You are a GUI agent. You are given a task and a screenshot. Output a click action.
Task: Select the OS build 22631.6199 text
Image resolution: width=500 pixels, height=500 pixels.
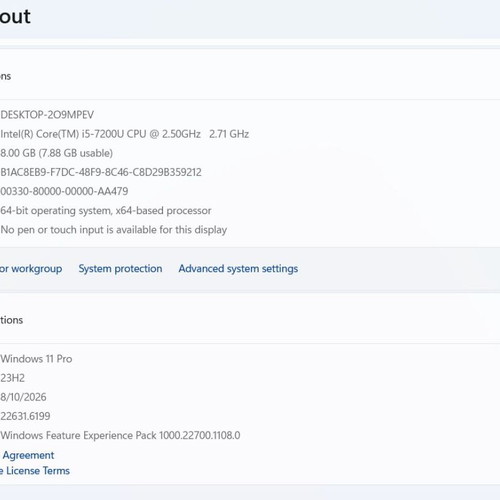[25, 416]
